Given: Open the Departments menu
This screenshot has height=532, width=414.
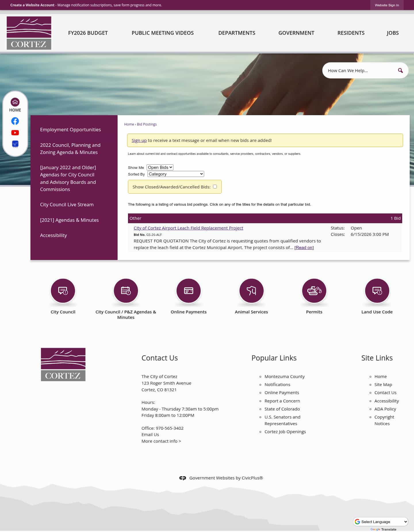Looking at the screenshot, I should tap(237, 33).
